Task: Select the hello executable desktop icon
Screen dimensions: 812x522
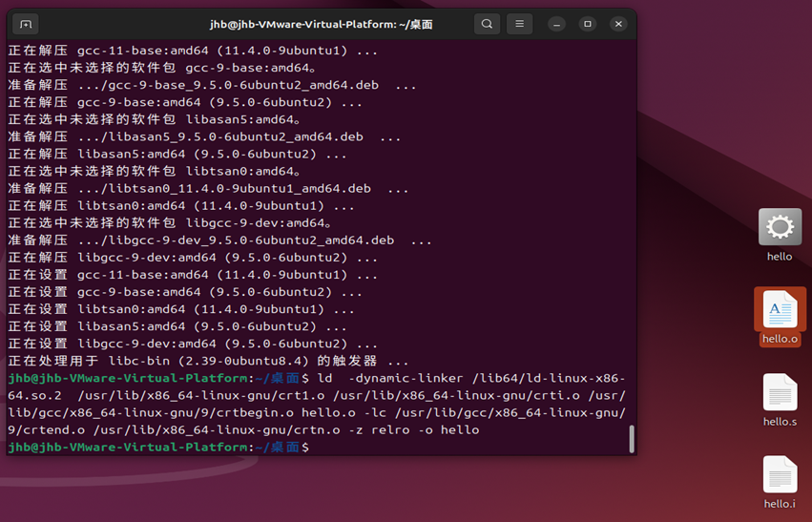Action: click(x=780, y=235)
